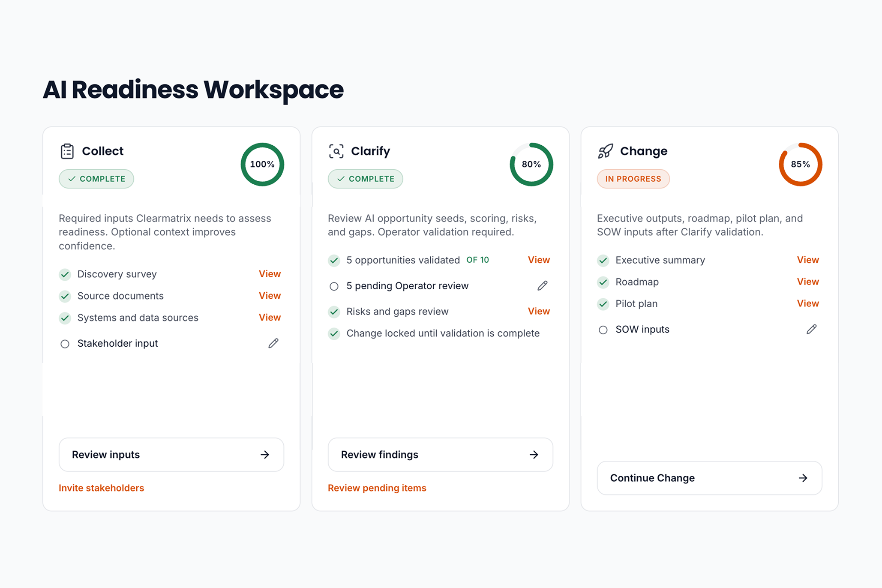View the Executive summary
The width and height of the screenshot is (882, 588).
808,260
